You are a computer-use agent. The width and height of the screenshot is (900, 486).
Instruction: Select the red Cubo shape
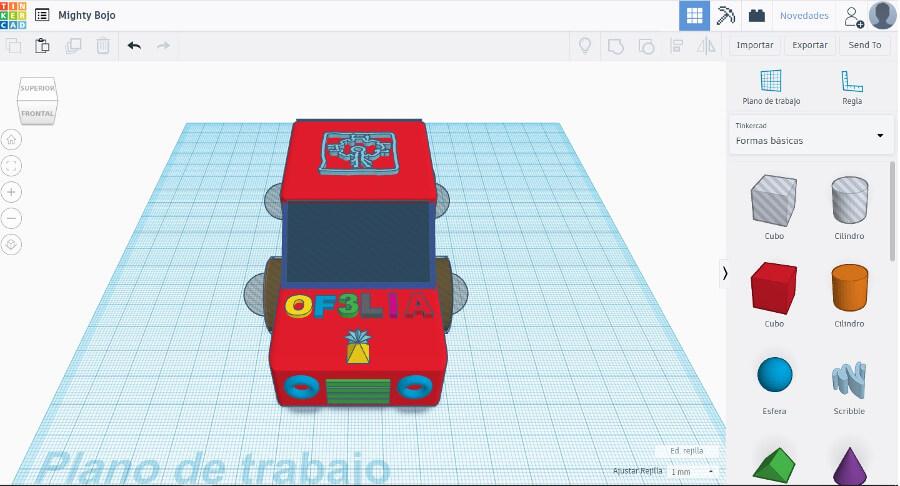click(773, 290)
